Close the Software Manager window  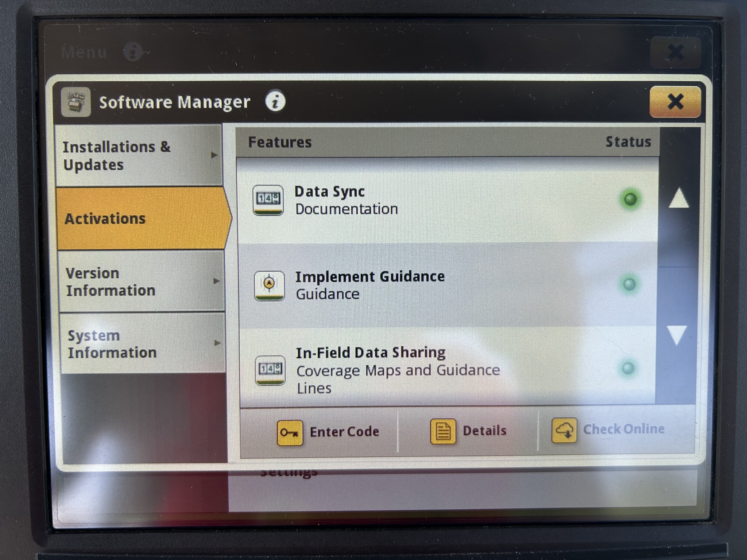(x=675, y=102)
